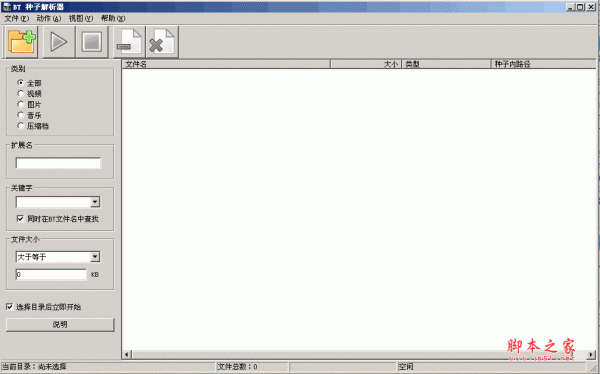600x374 pixels.
Task: Open the 帮助 menu
Action: click(113, 18)
